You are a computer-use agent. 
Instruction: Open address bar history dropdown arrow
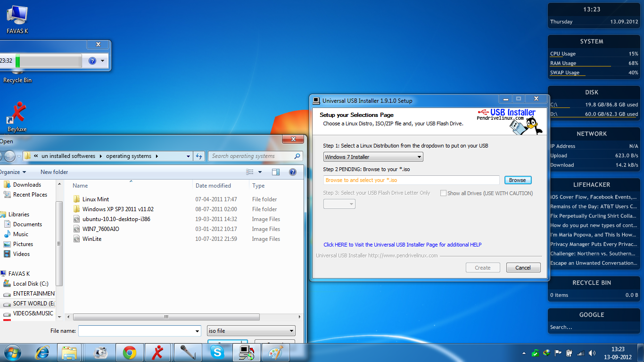coord(188,156)
